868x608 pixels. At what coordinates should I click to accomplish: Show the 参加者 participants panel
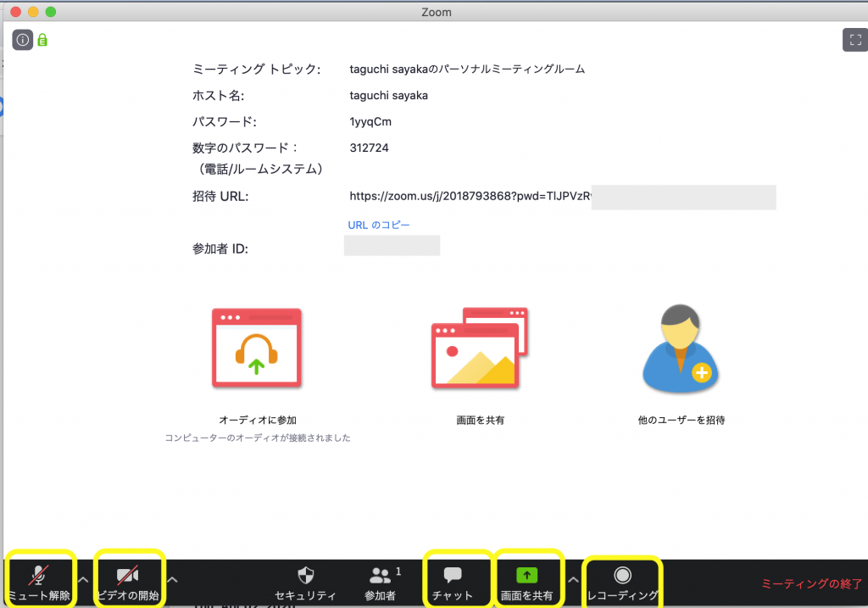(381, 583)
